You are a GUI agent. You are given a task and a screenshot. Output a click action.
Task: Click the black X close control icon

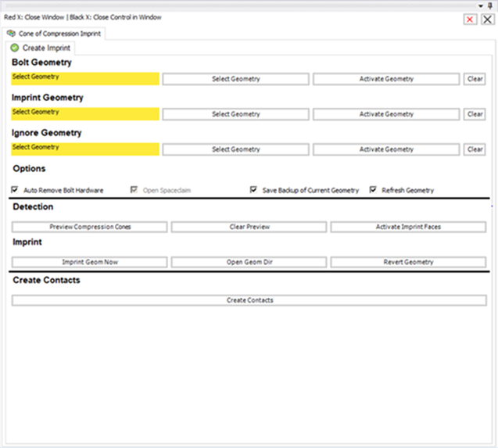coord(487,20)
